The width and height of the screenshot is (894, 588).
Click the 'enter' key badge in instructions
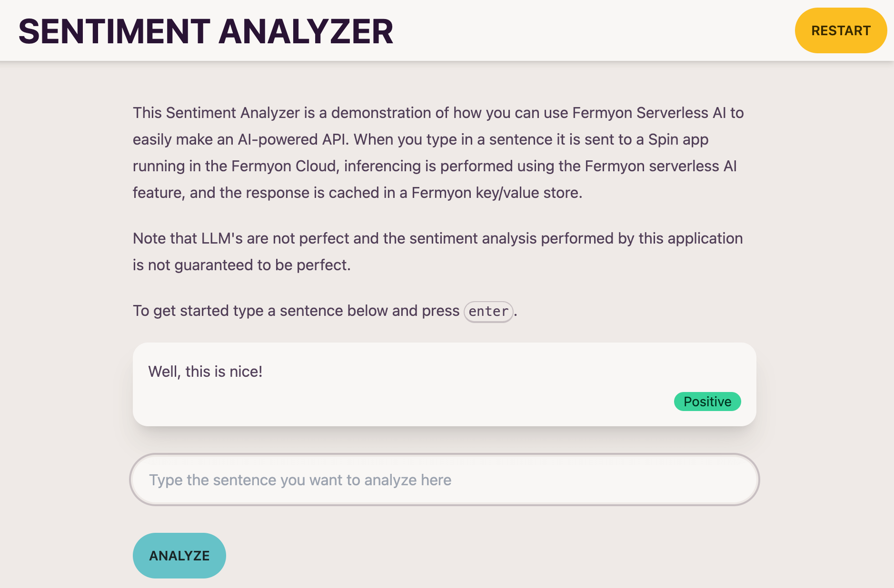[x=488, y=311]
